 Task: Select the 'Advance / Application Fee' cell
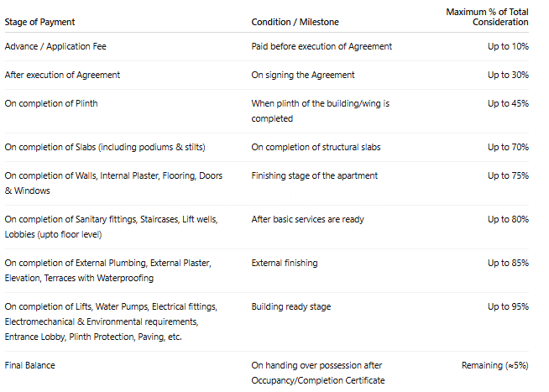click(55, 46)
